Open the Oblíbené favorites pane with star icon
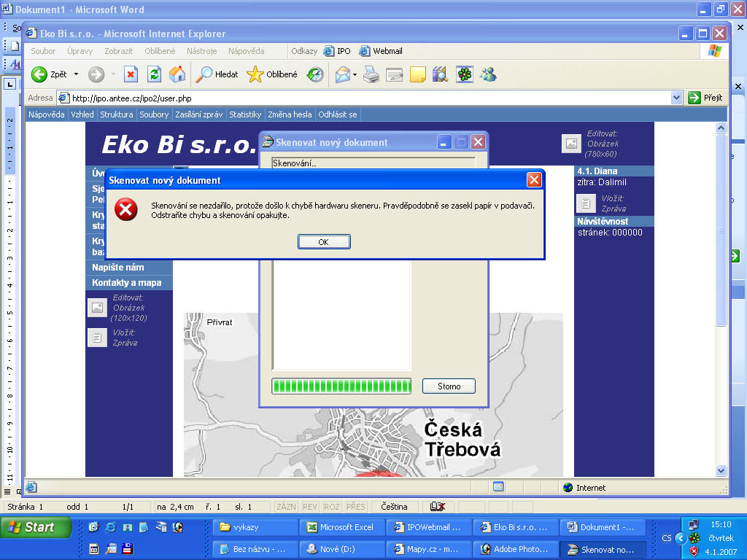This screenshot has height=560, width=747. (272, 74)
